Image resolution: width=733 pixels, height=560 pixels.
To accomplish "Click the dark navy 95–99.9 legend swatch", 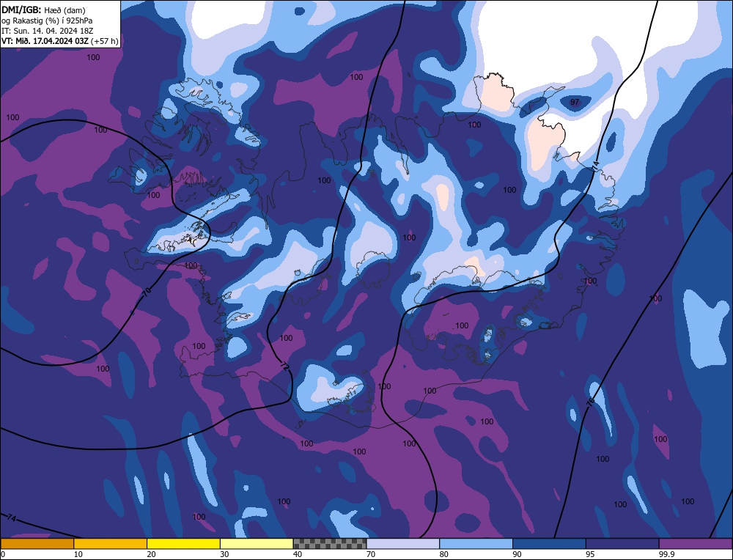I will [x=622, y=544].
